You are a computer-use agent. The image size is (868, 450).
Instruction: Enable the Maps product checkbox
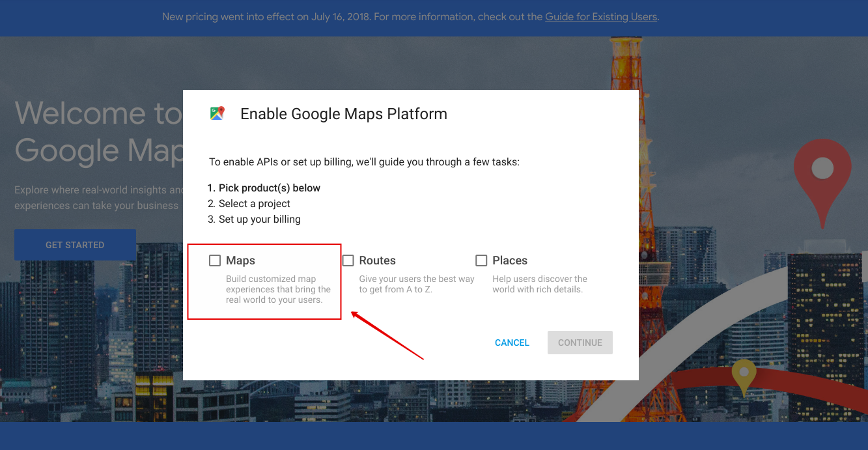point(215,260)
